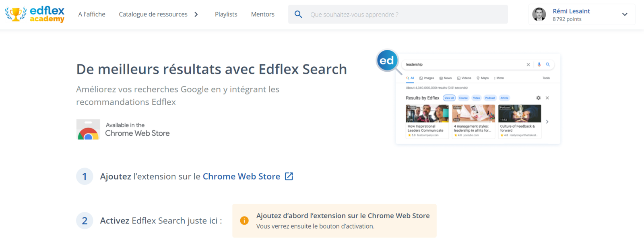Click the preview's clear search X icon
644x248 pixels.
[x=528, y=64]
